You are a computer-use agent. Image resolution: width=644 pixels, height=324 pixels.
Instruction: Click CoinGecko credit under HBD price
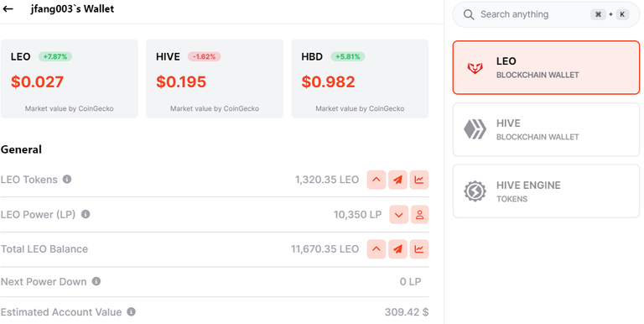pyautogui.click(x=360, y=108)
